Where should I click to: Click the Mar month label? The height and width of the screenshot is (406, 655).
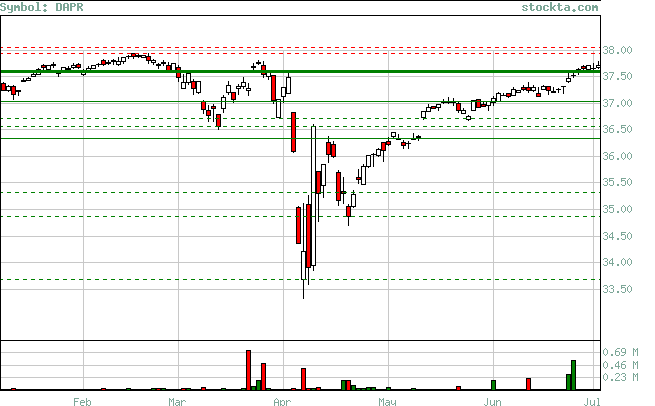177,401
